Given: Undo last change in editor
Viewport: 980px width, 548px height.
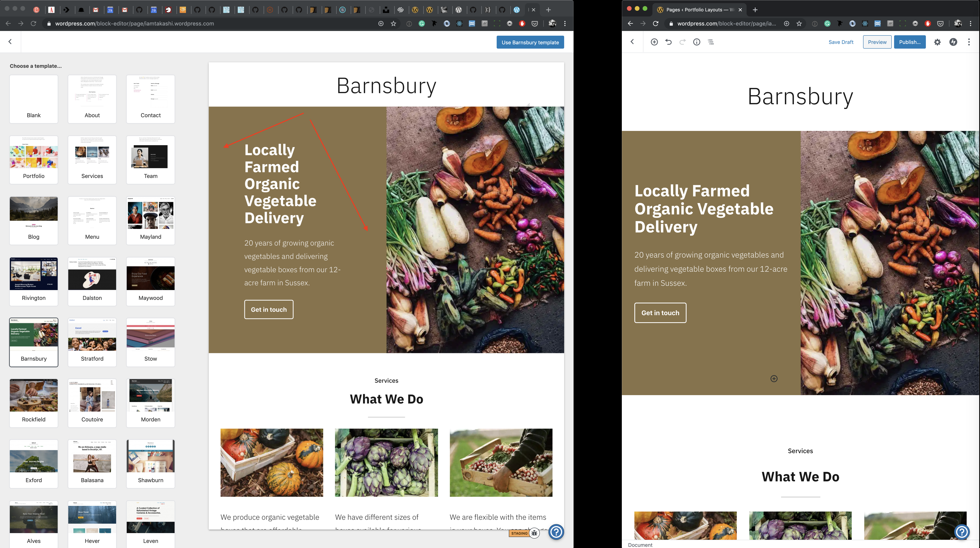Looking at the screenshot, I should coord(669,42).
